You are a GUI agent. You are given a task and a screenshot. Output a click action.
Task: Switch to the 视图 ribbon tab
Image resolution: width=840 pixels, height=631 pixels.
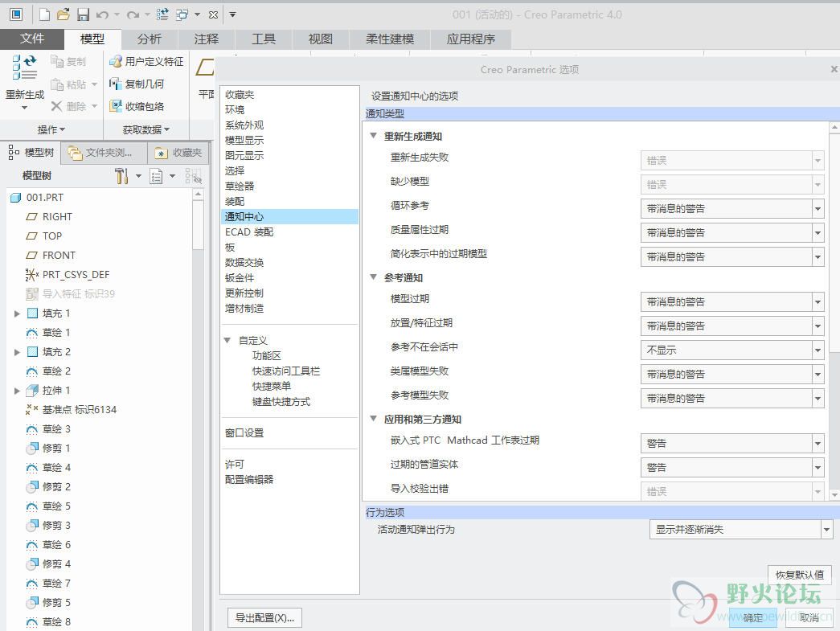321,39
